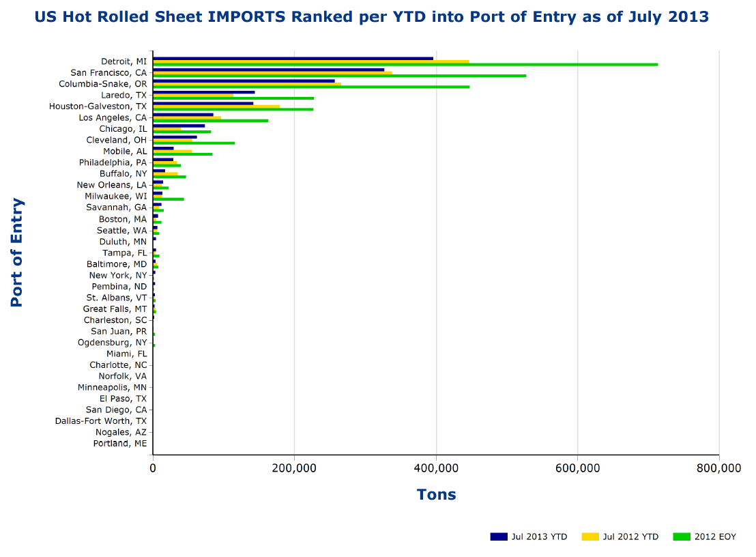Click the chart title text

point(372,16)
